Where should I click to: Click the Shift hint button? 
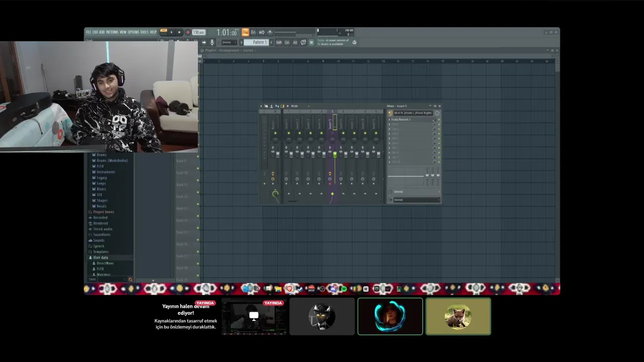[x=279, y=42]
